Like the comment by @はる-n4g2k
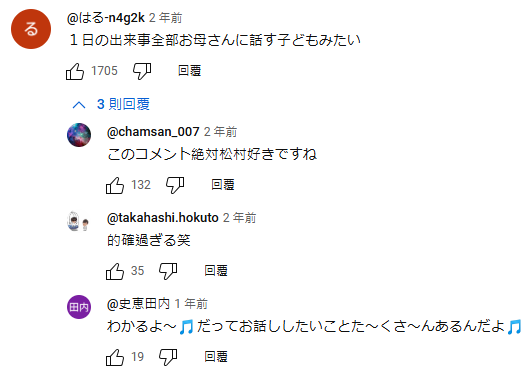The image size is (525, 373). coord(75,71)
